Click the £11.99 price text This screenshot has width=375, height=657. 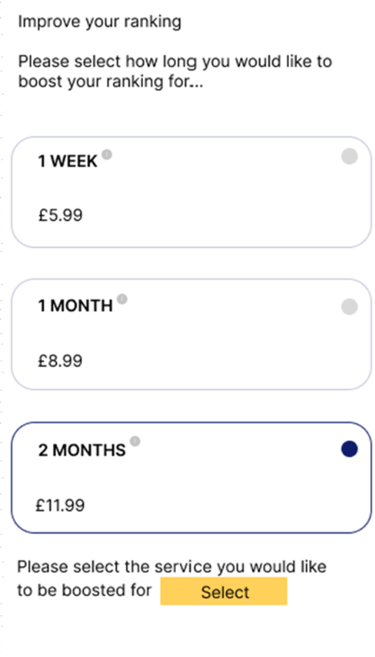60,506
